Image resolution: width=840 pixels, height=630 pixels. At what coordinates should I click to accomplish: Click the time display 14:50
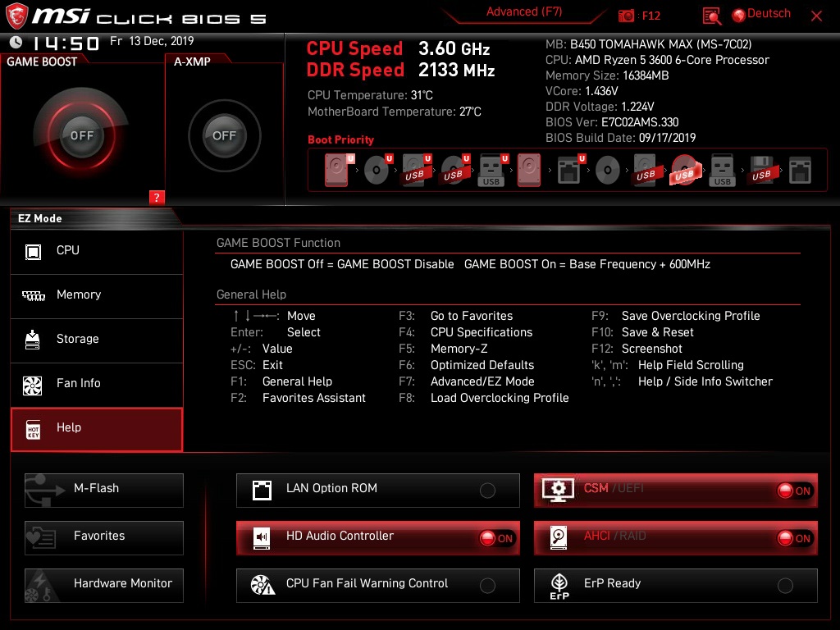point(66,43)
